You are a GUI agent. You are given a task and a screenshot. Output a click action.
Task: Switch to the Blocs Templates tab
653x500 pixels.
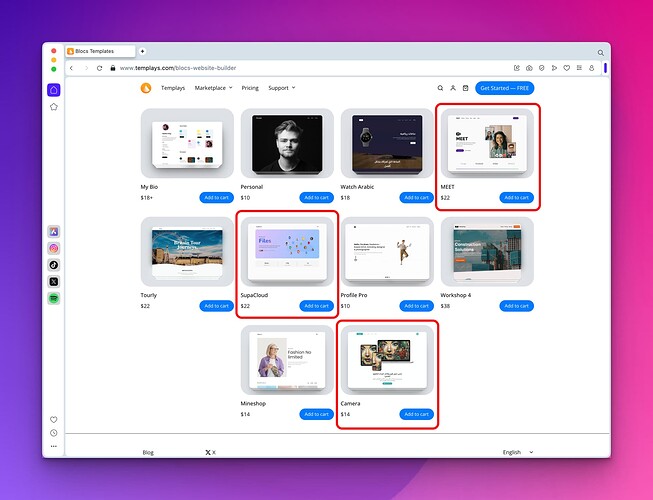(x=98, y=51)
